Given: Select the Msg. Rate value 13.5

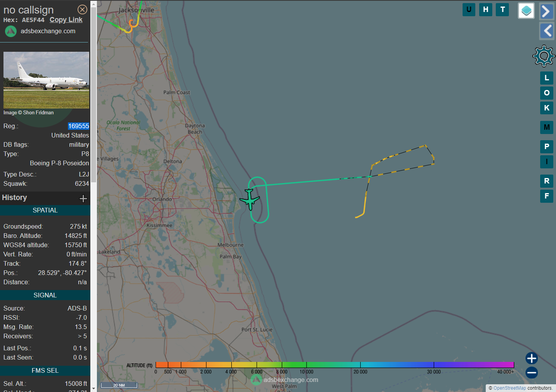Looking at the screenshot, I should 81,327.
